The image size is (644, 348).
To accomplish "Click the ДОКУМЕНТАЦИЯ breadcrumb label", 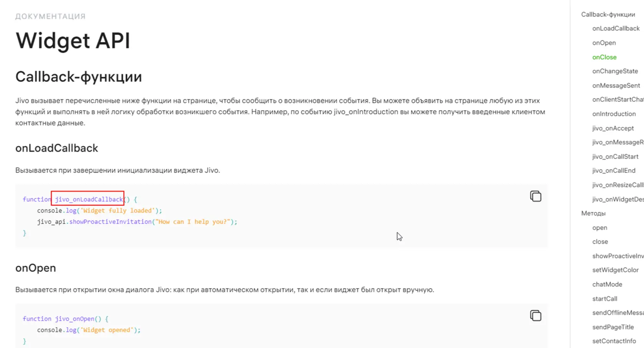I will [50, 16].
